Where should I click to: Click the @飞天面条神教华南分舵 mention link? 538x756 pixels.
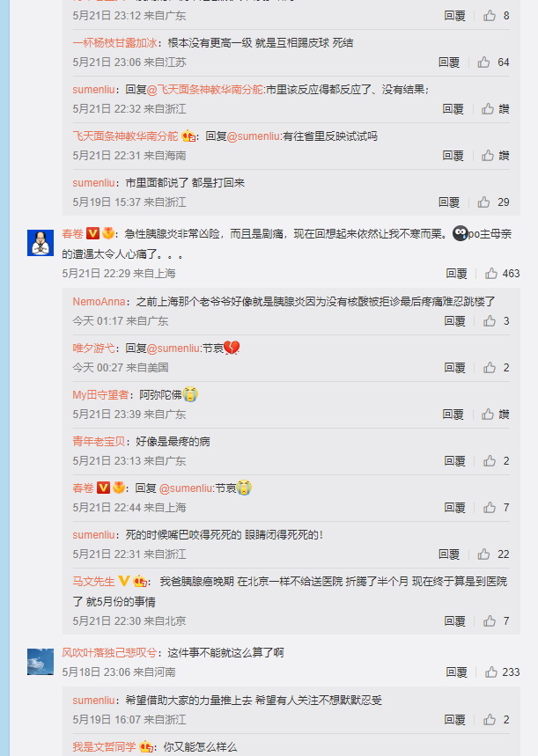pyautogui.click(x=205, y=89)
